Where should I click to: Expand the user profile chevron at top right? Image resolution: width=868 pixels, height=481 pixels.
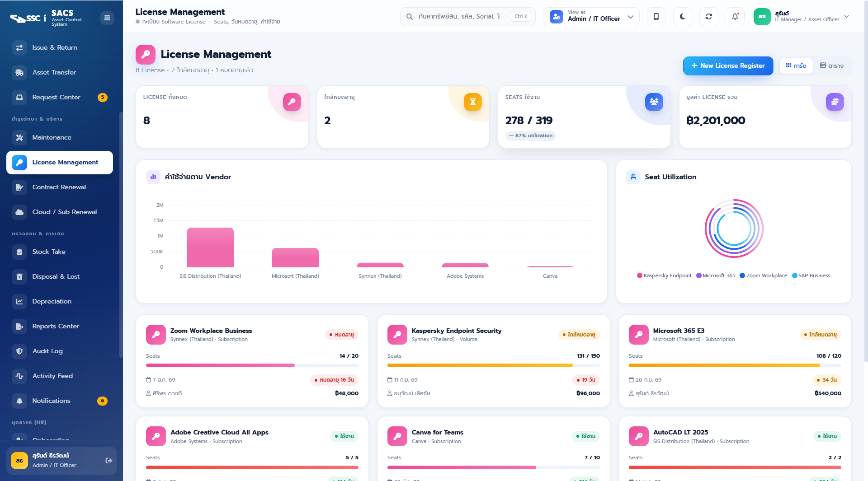tap(846, 17)
